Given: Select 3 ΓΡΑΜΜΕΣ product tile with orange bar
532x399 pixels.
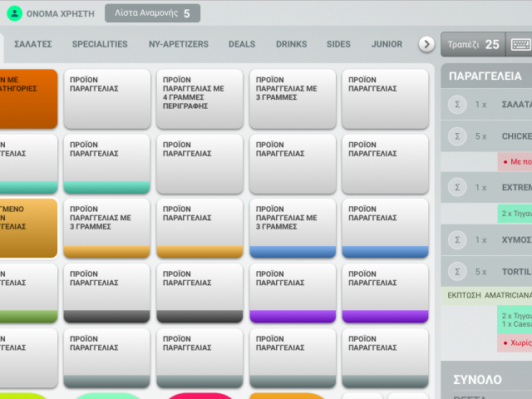Looking at the screenshot, I should point(107,229).
